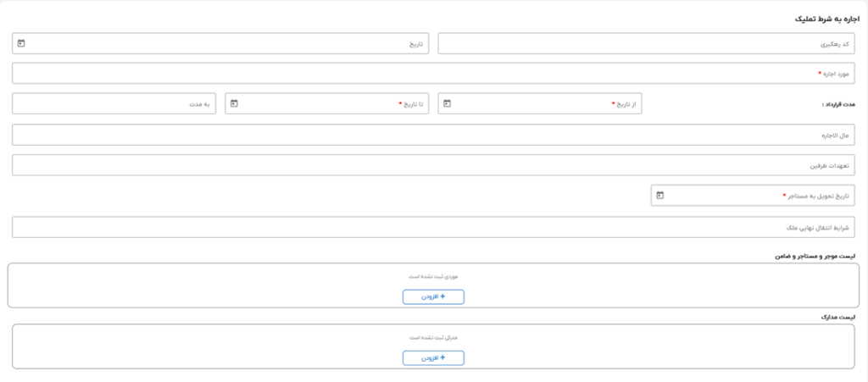
Task: Click the موردی ثبت نشده است empty message
Action: (x=433, y=276)
